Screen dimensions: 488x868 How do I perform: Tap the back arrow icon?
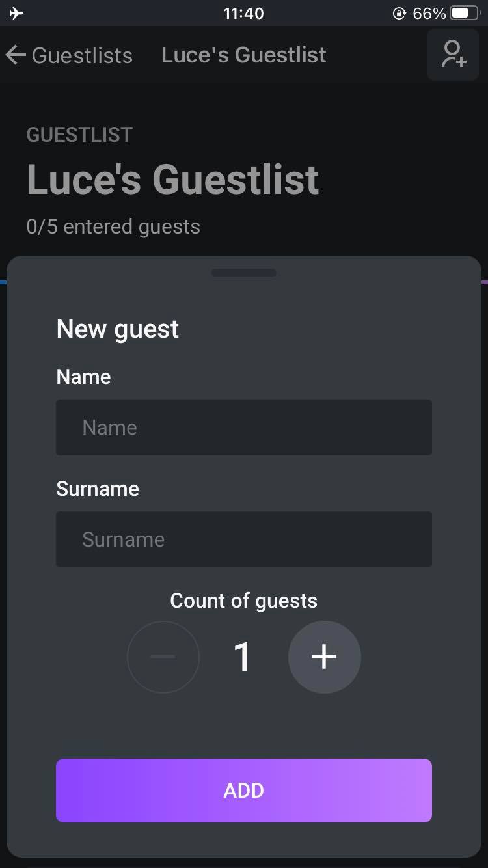tap(16, 55)
